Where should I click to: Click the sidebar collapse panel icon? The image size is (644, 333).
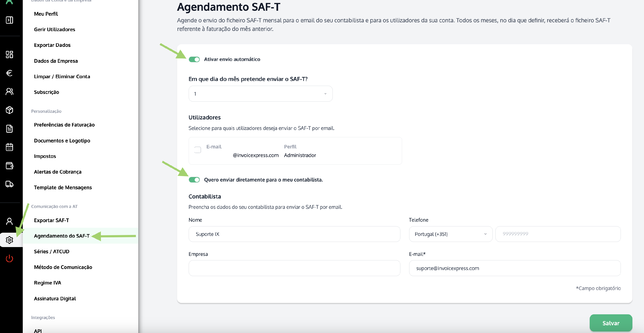click(9, 20)
